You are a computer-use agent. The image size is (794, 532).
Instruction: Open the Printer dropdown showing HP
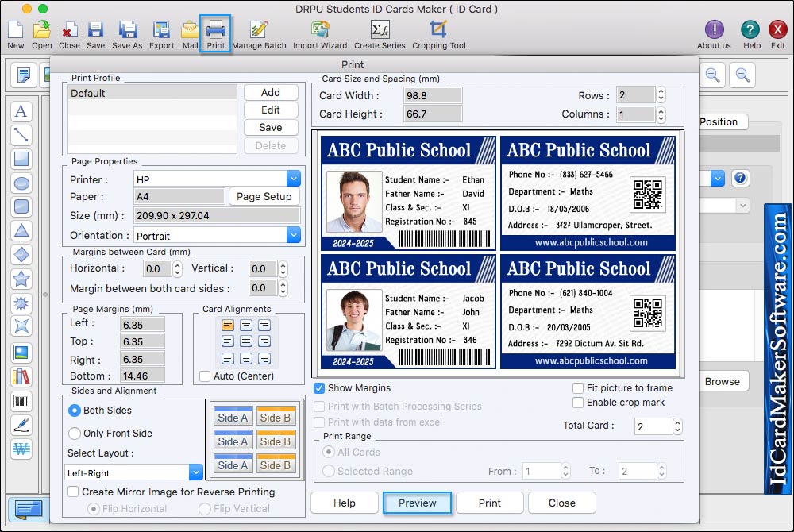pos(293,179)
